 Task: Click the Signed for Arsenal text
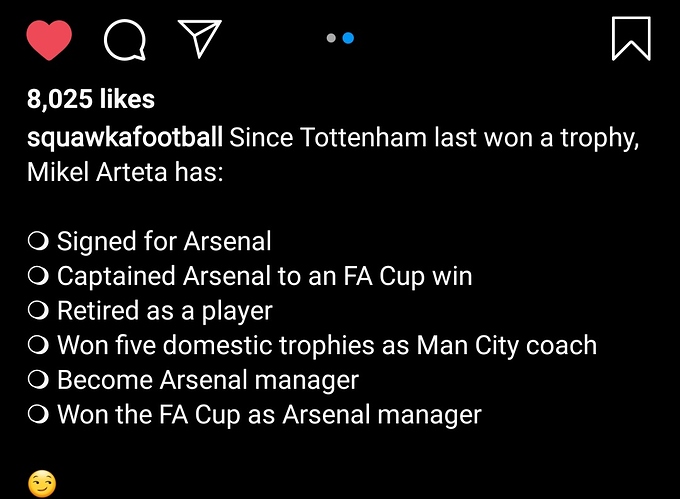tap(164, 241)
